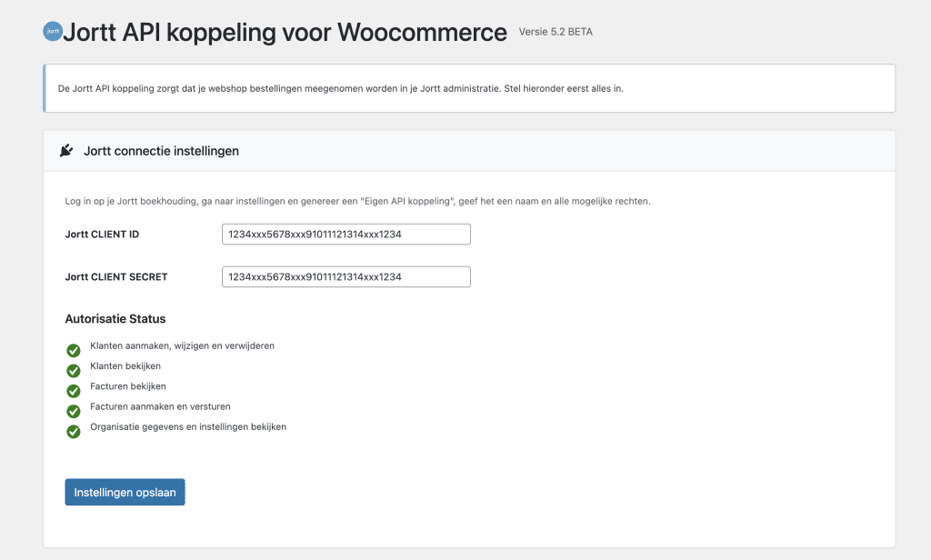Viewport: 931px width, 560px height.
Task: Click green checkmark beside Facturen bekijken
Action: (x=74, y=391)
